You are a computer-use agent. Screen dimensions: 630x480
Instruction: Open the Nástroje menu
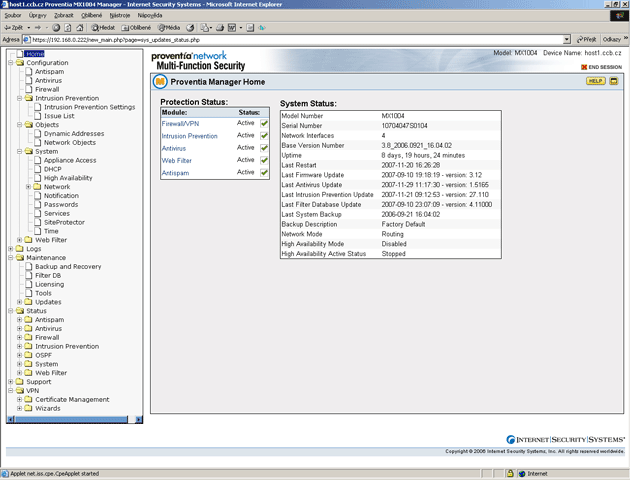pos(120,16)
